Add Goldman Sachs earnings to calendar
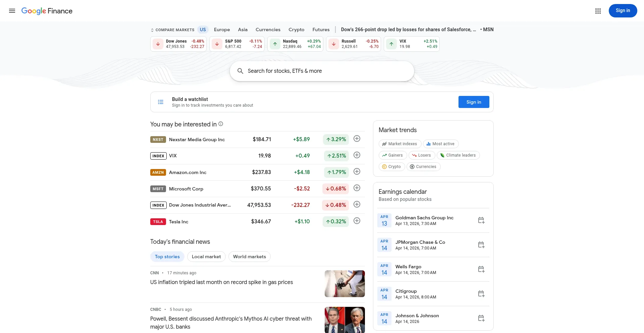 pos(481,220)
